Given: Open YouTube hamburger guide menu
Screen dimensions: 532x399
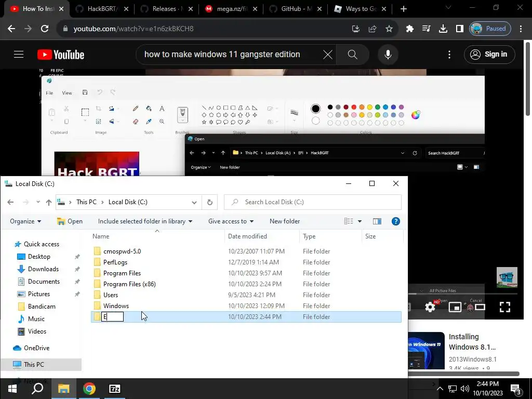Looking at the screenshot, I should click(19, 54).
